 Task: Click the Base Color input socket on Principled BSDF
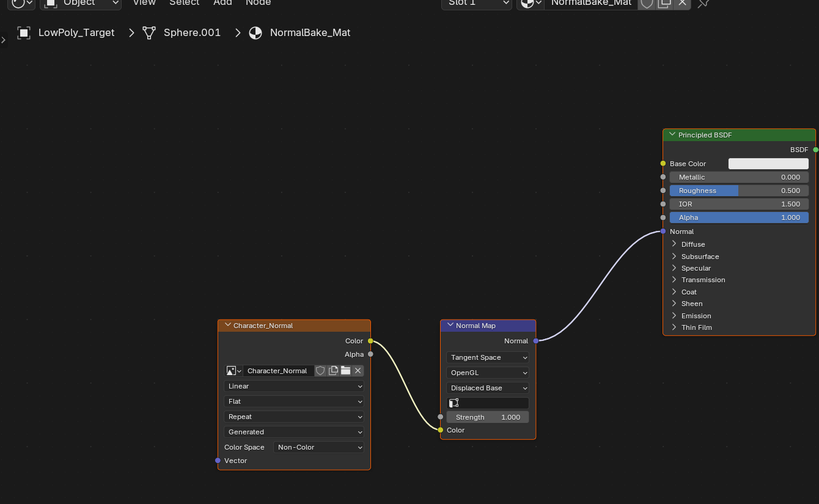[x=663, y=164]
